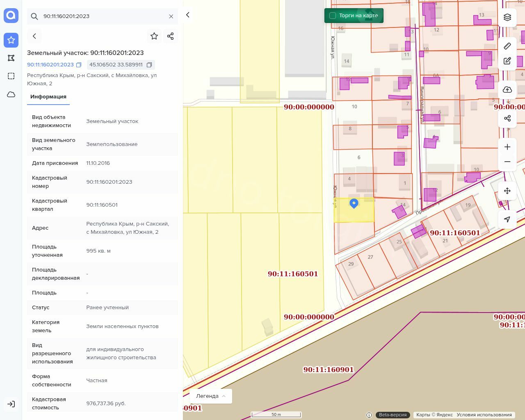Open the login icon in sidebar
Image resolution: width=525 pixels, height=420 pixels.
pos(11,404)
